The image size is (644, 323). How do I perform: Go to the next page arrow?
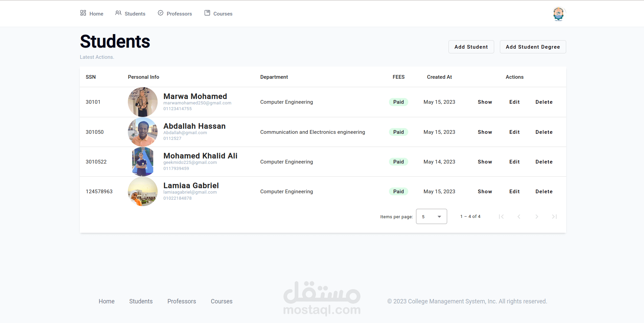point(537,217)
